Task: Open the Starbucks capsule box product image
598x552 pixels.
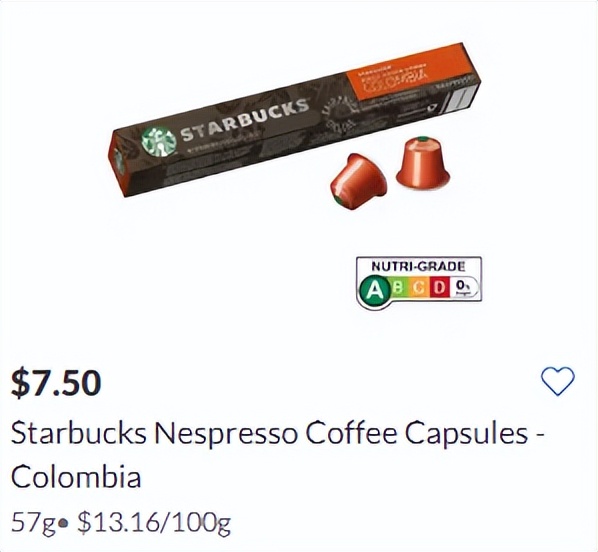Action: coord(294,119)
